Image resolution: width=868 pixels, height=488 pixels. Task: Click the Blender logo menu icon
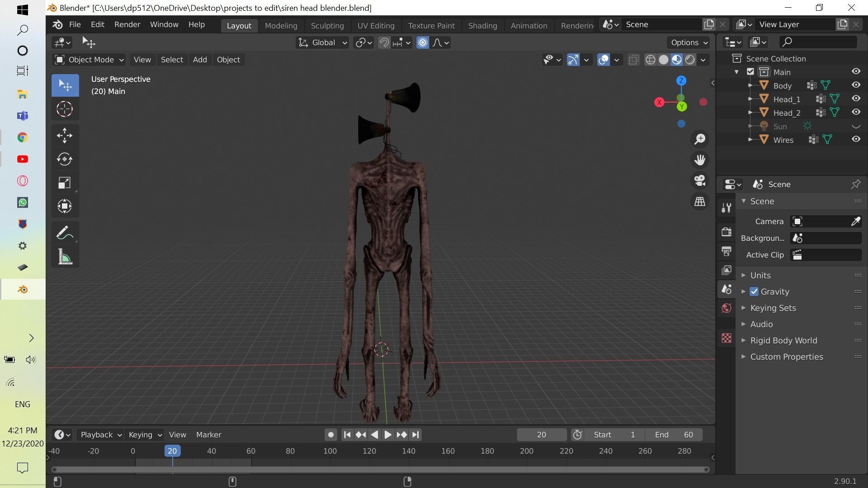pos(57,24)
